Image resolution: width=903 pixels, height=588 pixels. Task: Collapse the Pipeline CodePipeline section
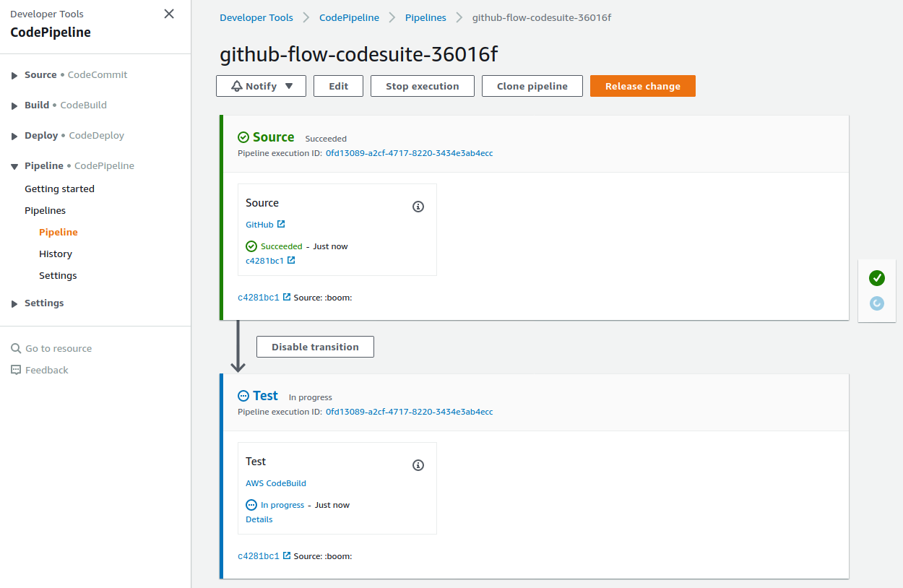[x=14, y=166]
